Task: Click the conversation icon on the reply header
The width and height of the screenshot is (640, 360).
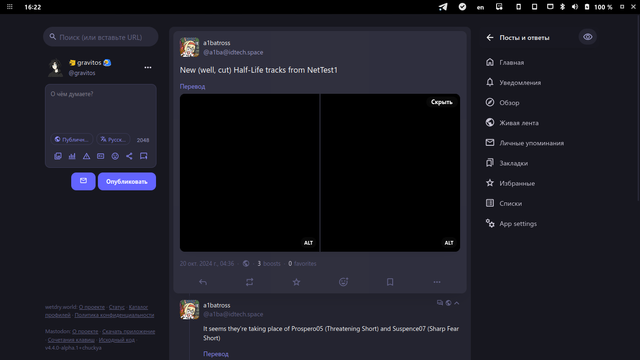Action: point(440,303)
